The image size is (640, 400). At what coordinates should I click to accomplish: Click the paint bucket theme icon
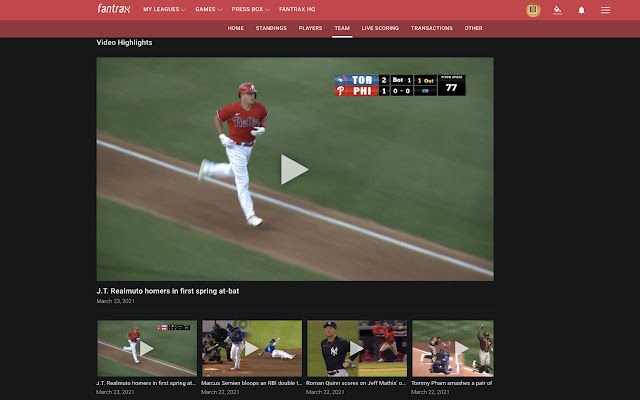pyautogui.click(x=557, y=10)
